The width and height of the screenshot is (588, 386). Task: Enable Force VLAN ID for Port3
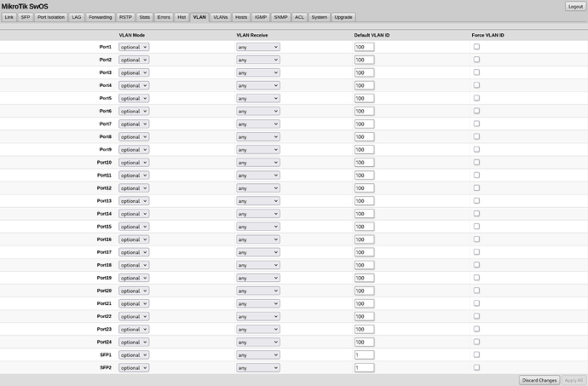point(476,72)
